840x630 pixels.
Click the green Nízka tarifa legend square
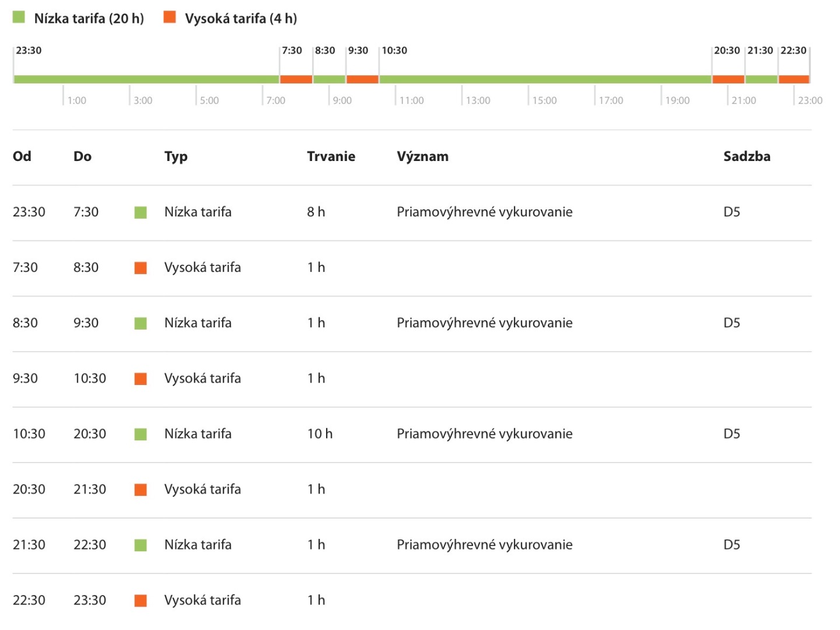[19, 17]
